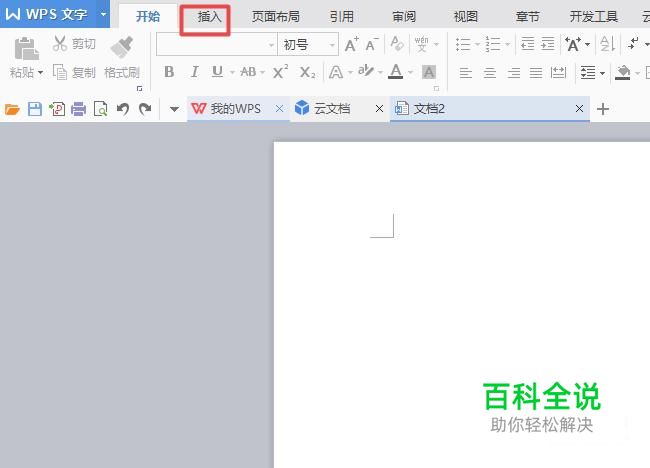The width and height of the screenshot is (650, 468).
Task: Apply distributed alignment
Action: point(558,73)
